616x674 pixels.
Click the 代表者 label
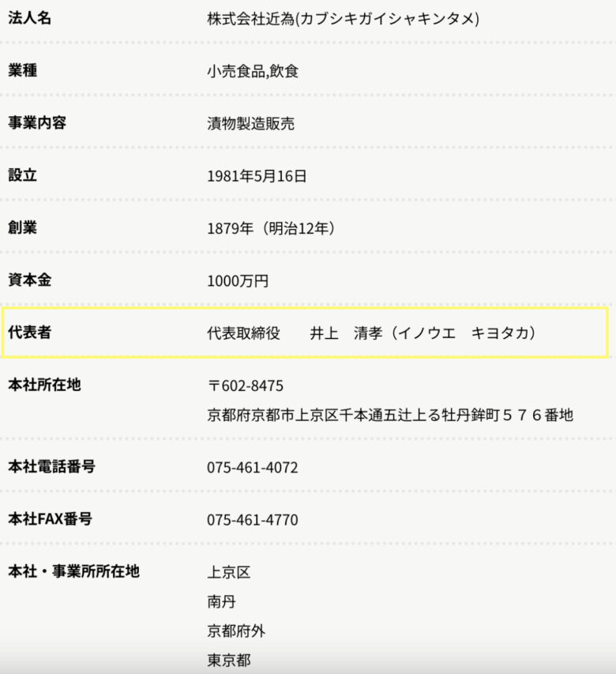coord(30,333)
